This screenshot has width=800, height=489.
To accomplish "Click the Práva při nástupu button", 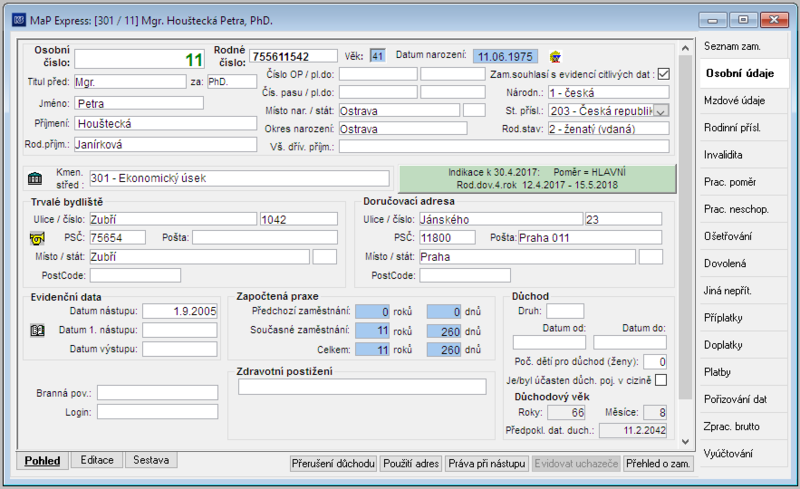I will (487, 463).
